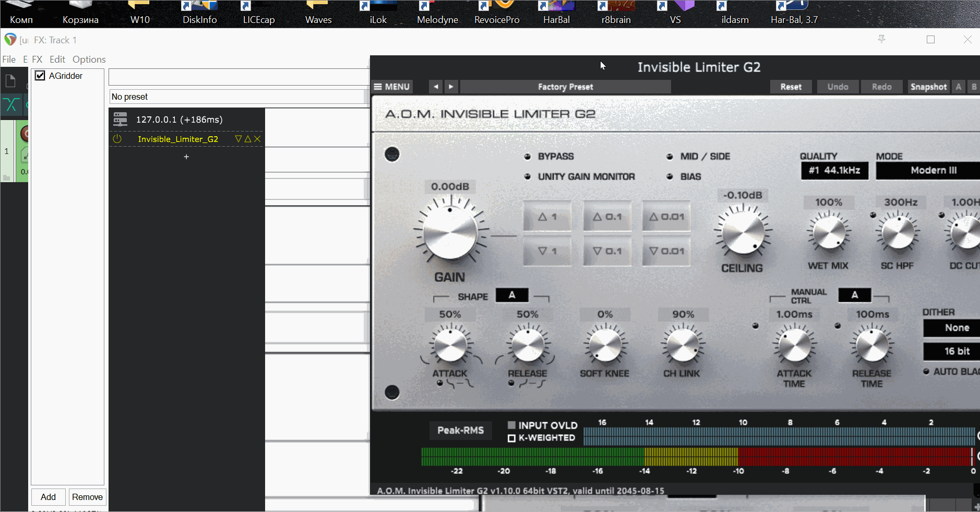Open the Melodyne desktop shortcut

pyautogui.click(x=437, y=13)
